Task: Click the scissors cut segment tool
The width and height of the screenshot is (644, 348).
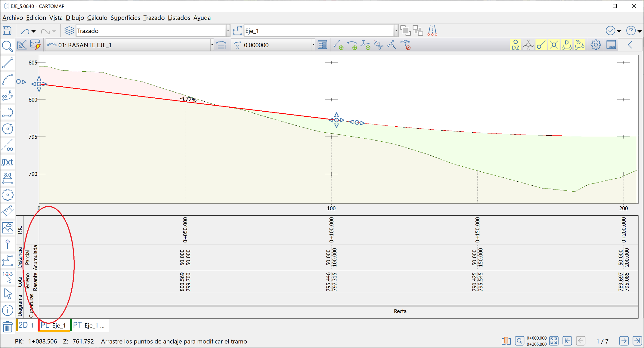Action: pos(378,45)
